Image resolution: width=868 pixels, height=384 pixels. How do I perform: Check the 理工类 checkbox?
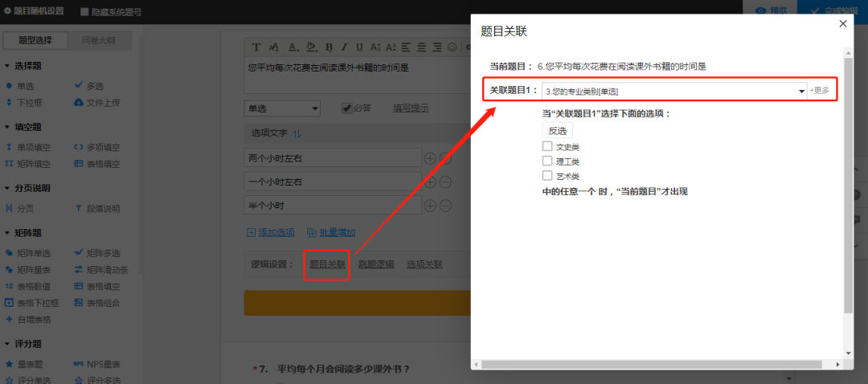click(x=547, y=161)
